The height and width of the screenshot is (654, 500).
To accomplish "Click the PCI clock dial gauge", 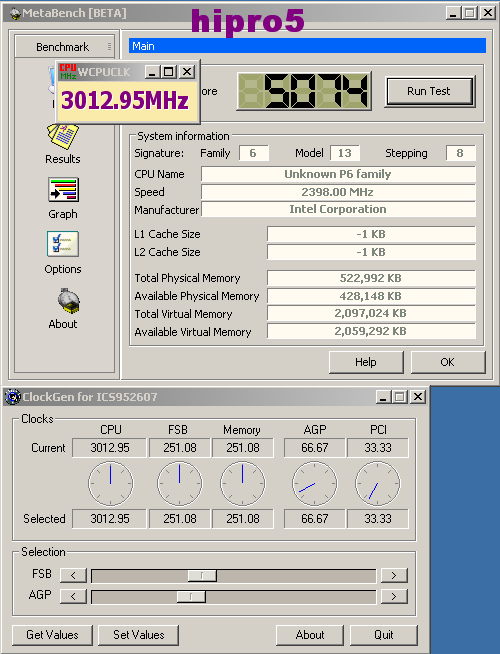I will point(378,483).
